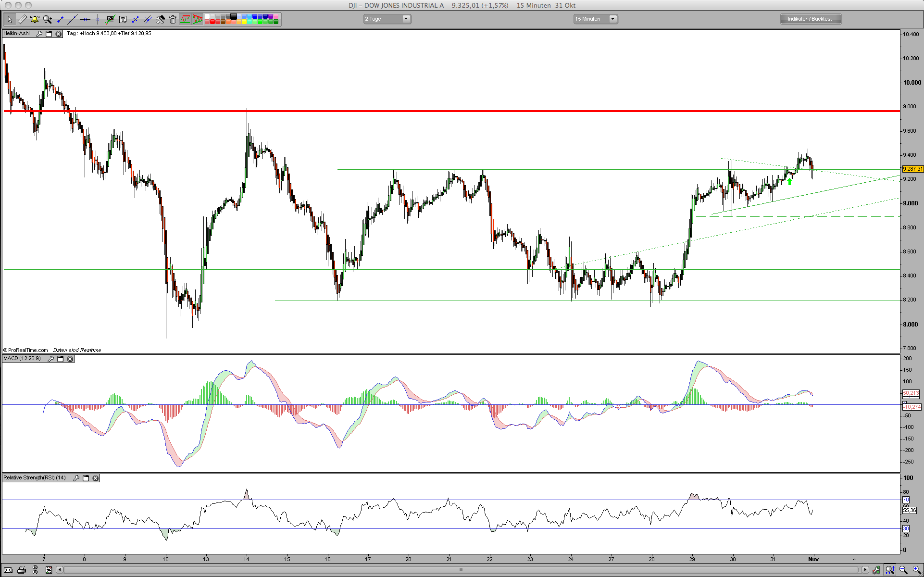Open RSI indicator wrench settings
The height and width of the screenshot is (577, 924).
[x=76, y=478]
